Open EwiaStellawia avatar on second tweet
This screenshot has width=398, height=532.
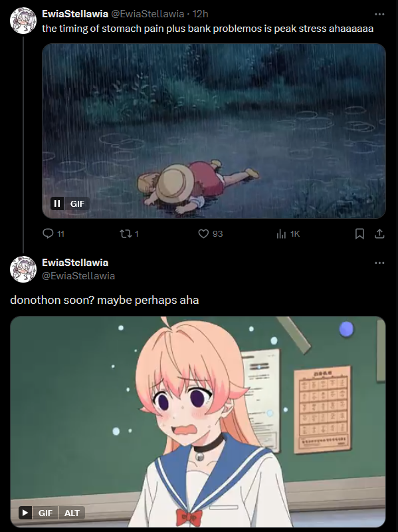pyautogui.click(x=23, y=269)
